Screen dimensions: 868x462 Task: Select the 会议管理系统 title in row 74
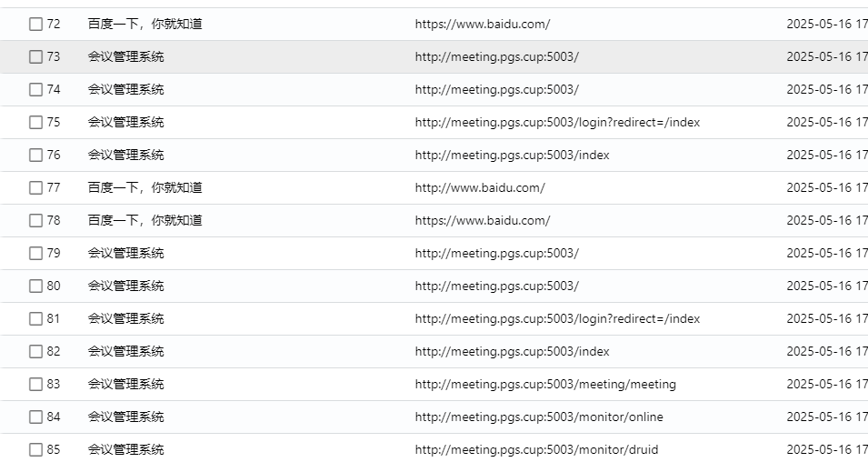point(125,89)
